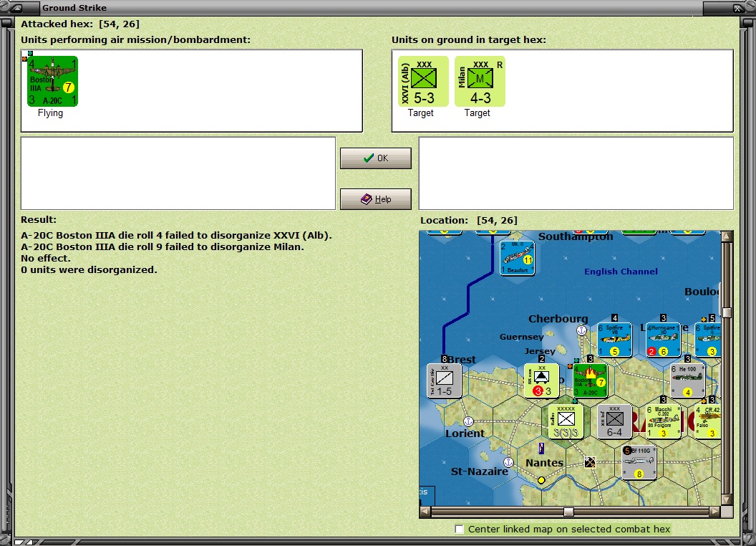Click the Bf 110G air counter on map
The height and width of the screenshot is (546, 756).
coord(639,462)
